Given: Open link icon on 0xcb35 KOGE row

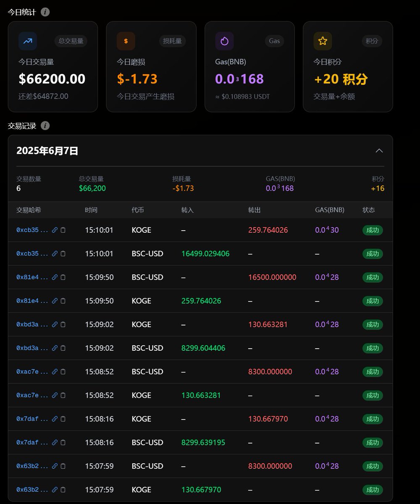Looking at the screenshot, I should (55, 230).
